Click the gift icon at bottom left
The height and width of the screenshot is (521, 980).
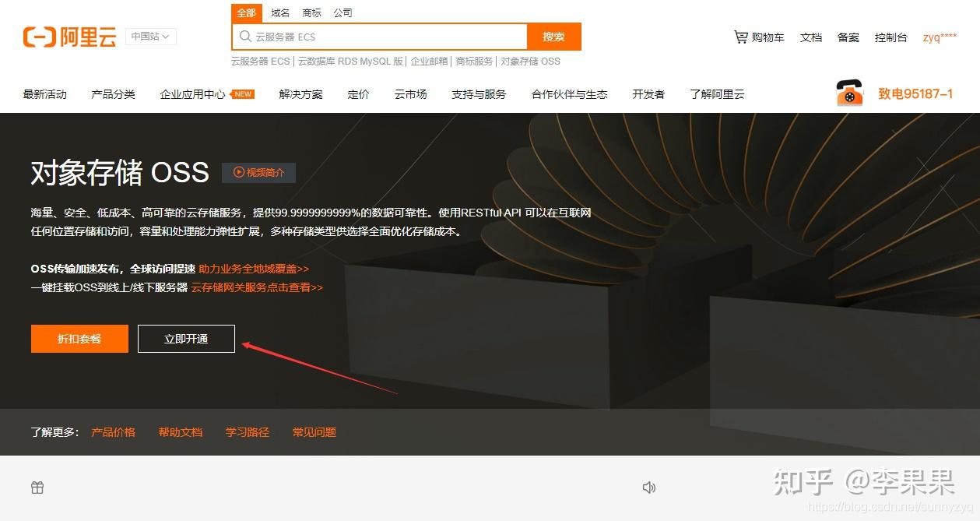[x=37, y=487]
